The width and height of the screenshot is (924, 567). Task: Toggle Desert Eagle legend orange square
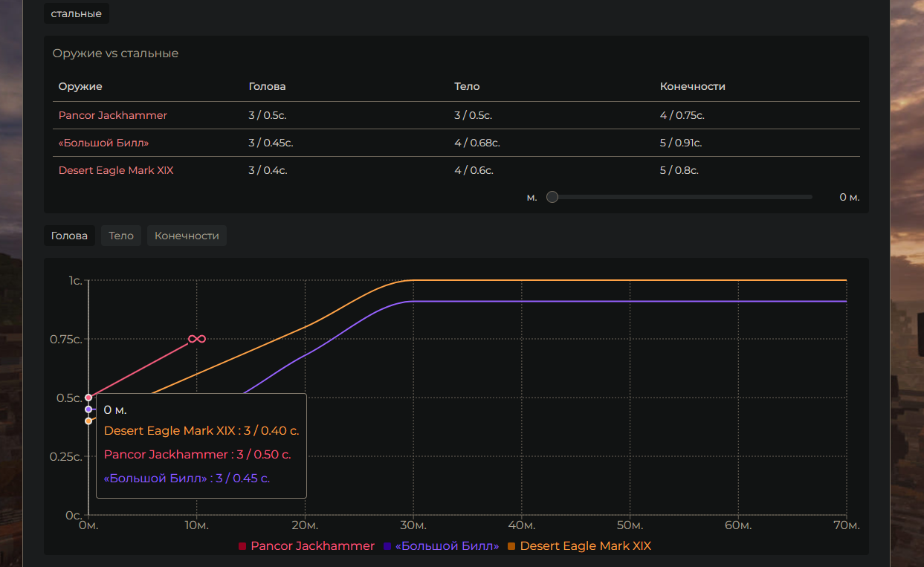pos(511,546)
